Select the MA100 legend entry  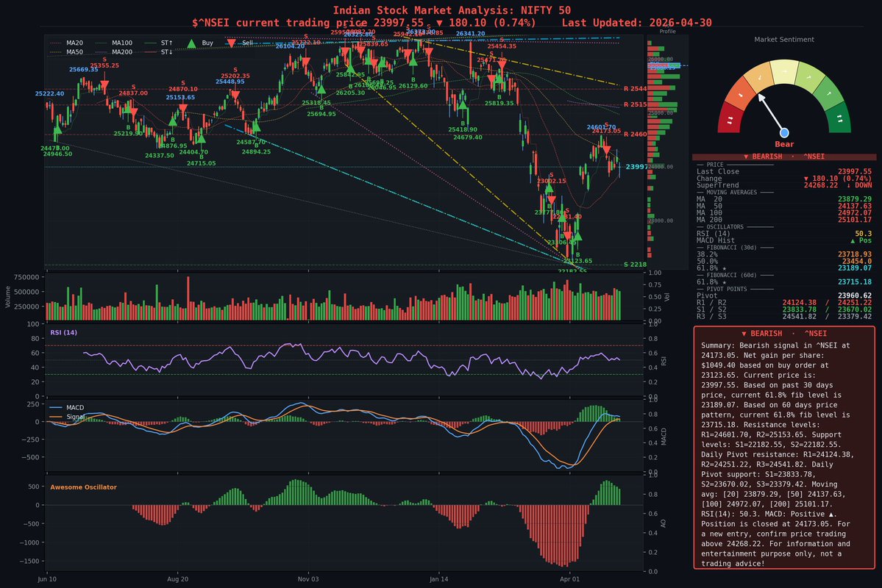pyautogui.click(x=114, y=43)
